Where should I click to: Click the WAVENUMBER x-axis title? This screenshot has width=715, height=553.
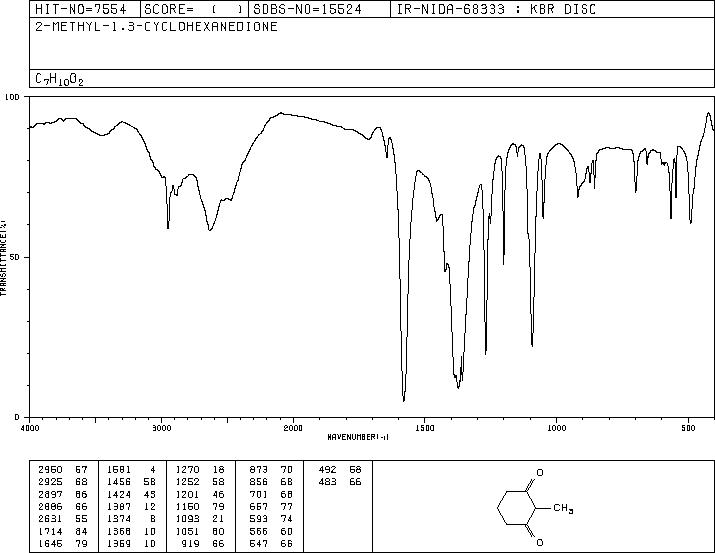click(x=358, y=437)
